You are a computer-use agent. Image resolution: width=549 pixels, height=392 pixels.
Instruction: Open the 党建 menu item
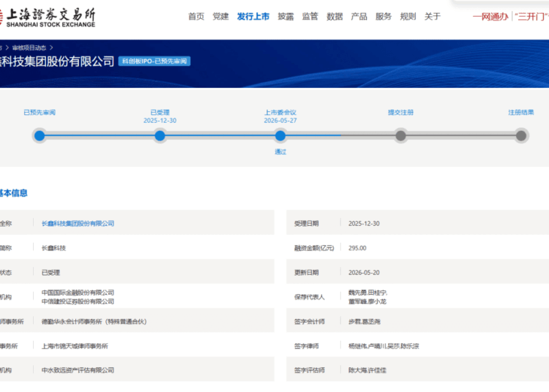pyautogui.click(x=220, y=16)
